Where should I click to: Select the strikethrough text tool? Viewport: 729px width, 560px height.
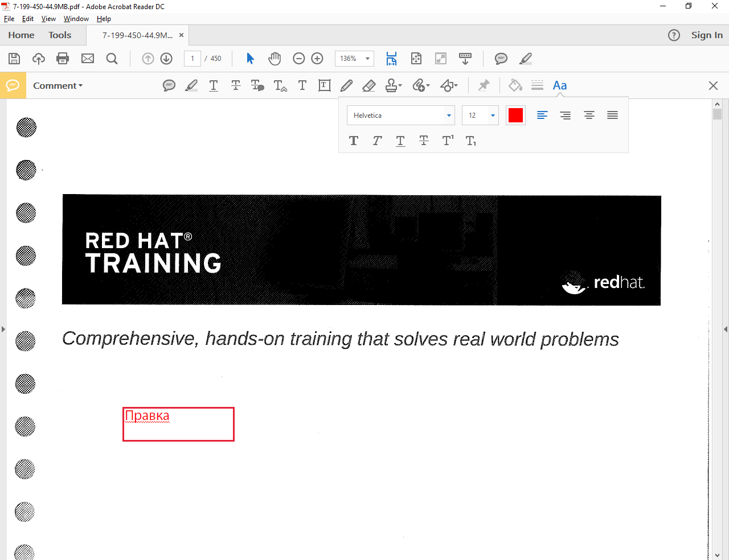click(236, 85)
